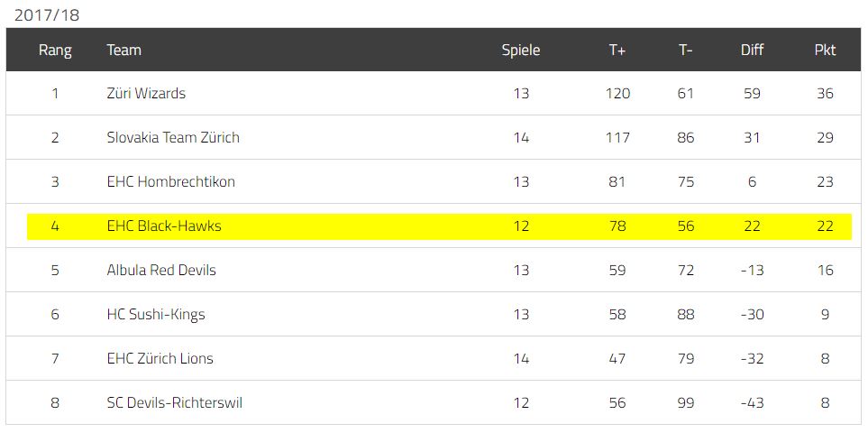Click the yellow highlighted row's rank 4
Screen dimensions: 868x433
click(55, 226)
